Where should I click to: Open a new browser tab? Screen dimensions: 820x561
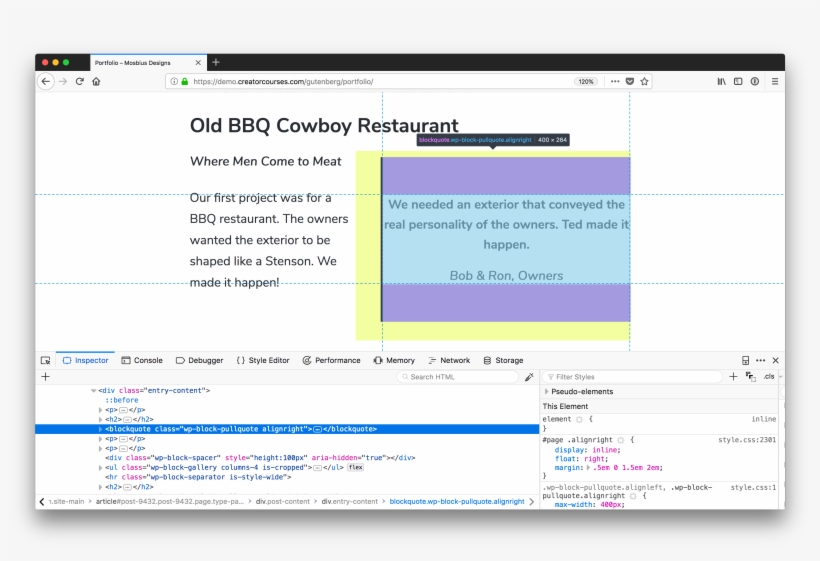click(x=216, y=62)
